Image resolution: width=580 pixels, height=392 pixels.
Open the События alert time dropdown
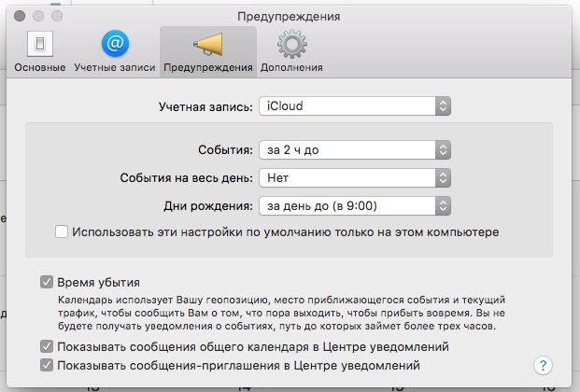[355, 149]
